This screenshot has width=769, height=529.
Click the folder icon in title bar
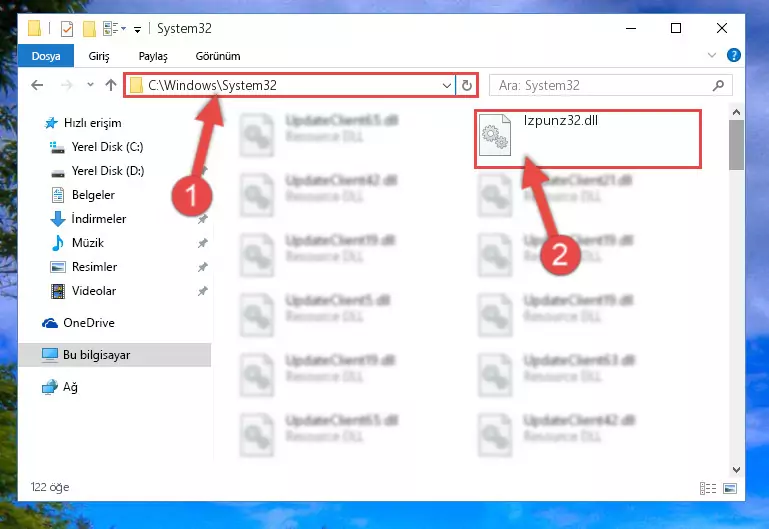pos(34,28)
